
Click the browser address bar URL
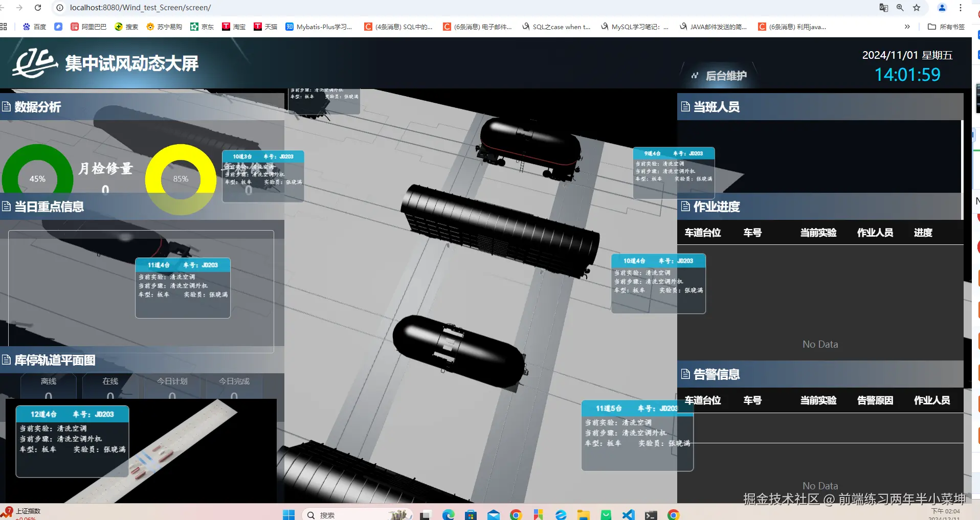click(140, 8)
